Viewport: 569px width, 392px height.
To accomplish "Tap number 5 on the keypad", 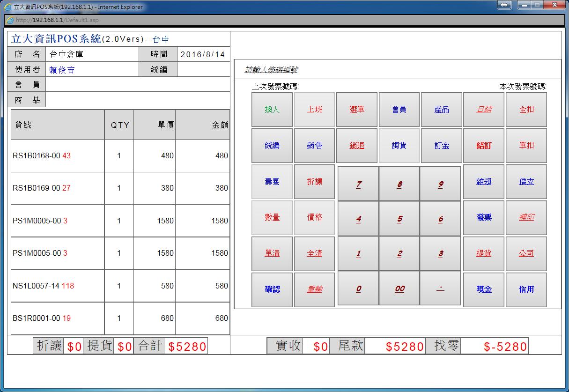I will (x=399, y=219).
